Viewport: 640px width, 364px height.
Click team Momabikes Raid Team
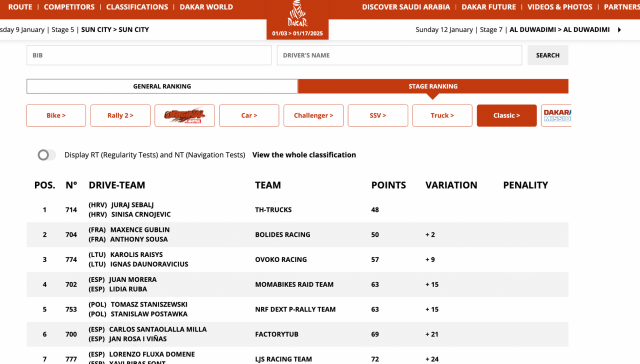294,284
